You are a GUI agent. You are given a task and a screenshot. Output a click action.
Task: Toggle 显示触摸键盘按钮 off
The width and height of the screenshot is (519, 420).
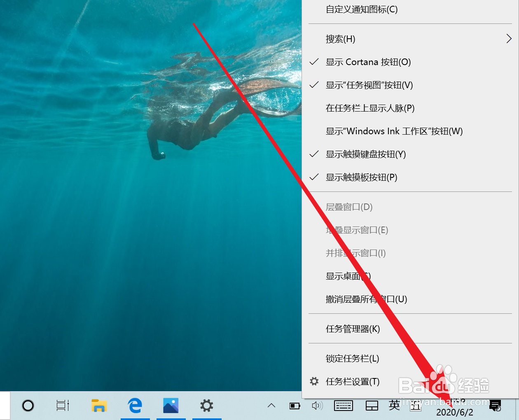pyautogui.click(x=365, y=154)
